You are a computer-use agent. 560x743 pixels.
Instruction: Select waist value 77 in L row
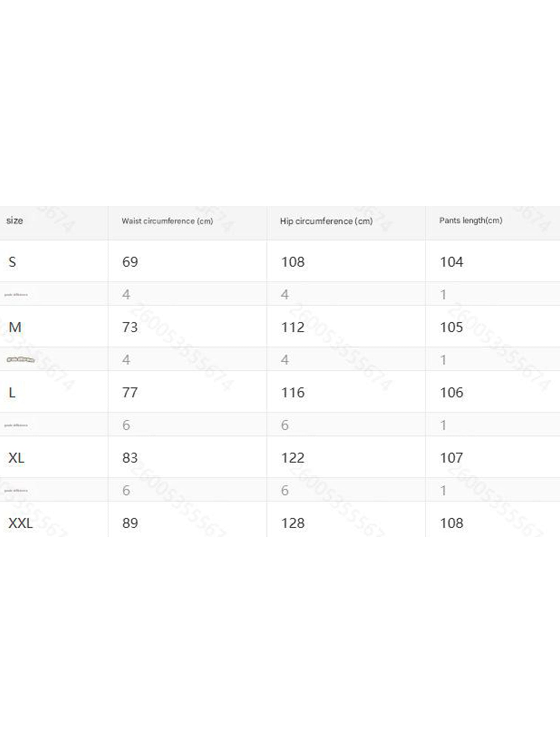click(130, 393)
